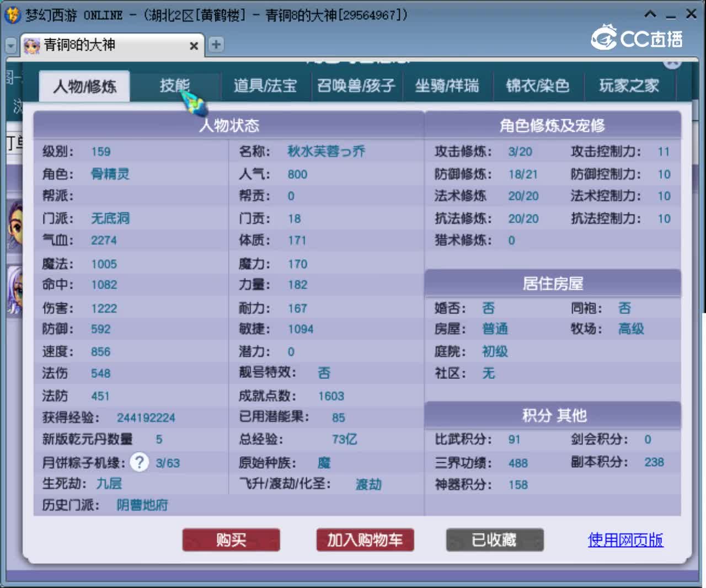
Task: Open the 召唤兽/孩子 tab
Action: (x=356, y=85)
